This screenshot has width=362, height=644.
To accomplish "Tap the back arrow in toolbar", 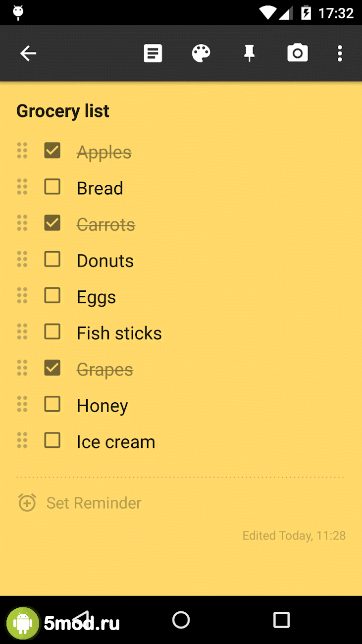I will 28,54.
